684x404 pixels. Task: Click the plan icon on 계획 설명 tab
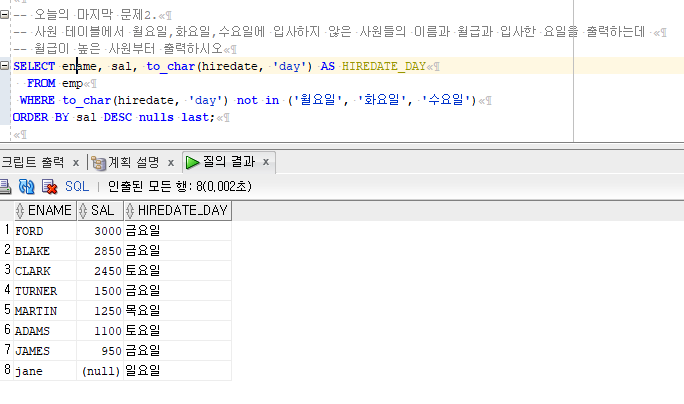(x=99, y=163)
